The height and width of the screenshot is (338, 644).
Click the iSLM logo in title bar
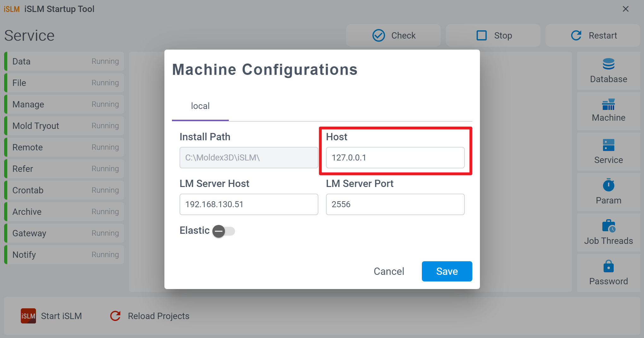point(12,9)
